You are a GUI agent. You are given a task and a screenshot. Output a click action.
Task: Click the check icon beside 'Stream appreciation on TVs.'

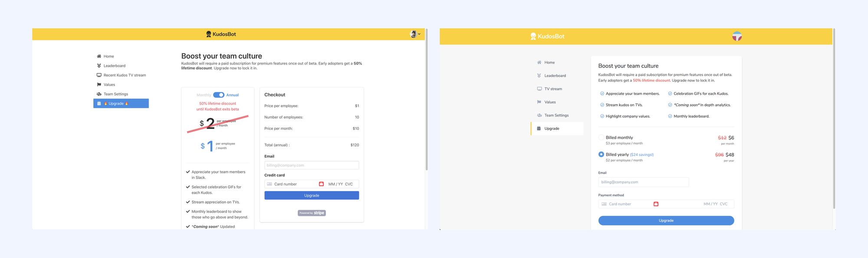tap(188, 202)
